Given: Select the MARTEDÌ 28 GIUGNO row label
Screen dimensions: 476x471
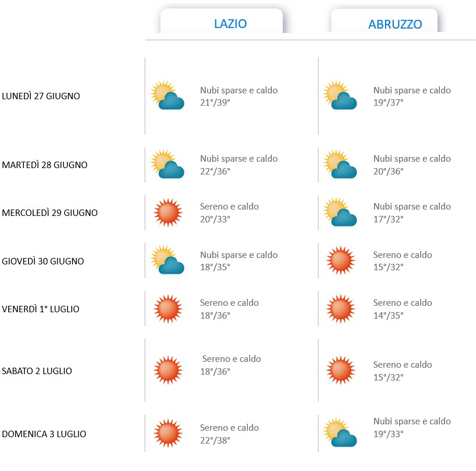Looking at the screenshot, I should tap(44, 165).
